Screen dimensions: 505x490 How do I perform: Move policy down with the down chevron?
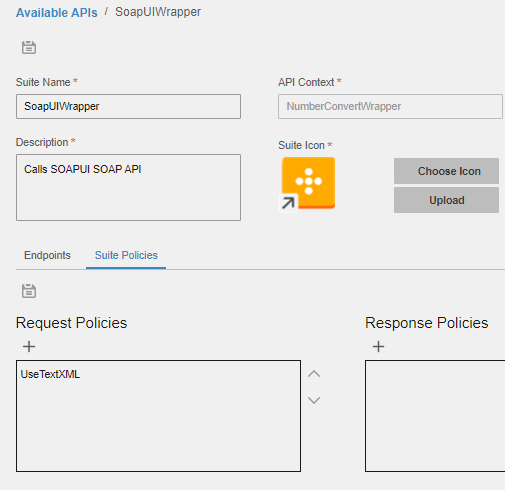314,400
